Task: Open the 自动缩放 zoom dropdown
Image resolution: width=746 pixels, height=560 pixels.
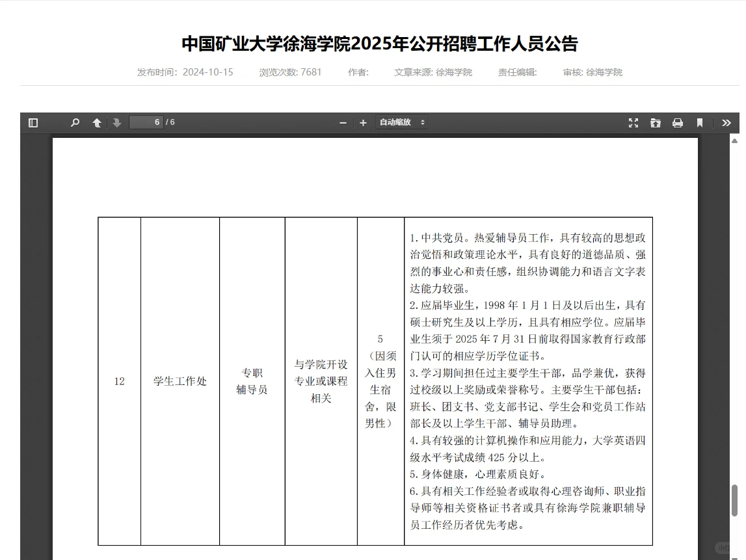Action: pyautogui.click(x=401, y=122)
